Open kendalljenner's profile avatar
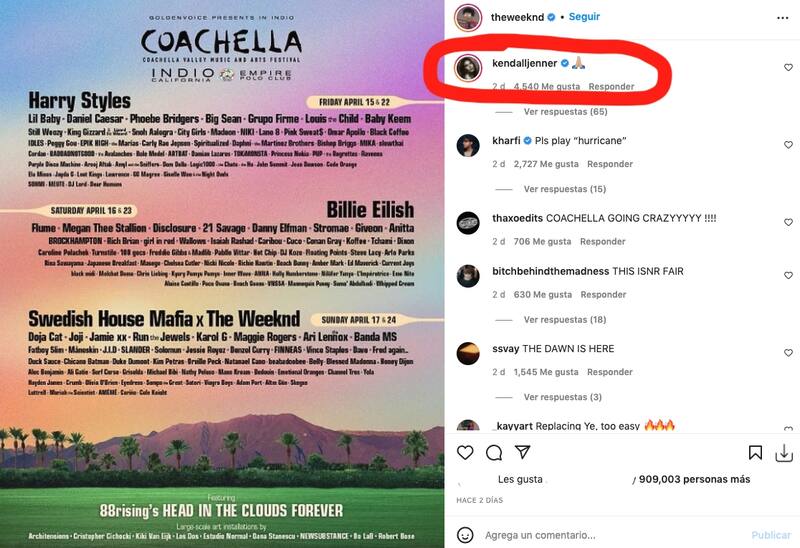 click(x=467, y=68)
